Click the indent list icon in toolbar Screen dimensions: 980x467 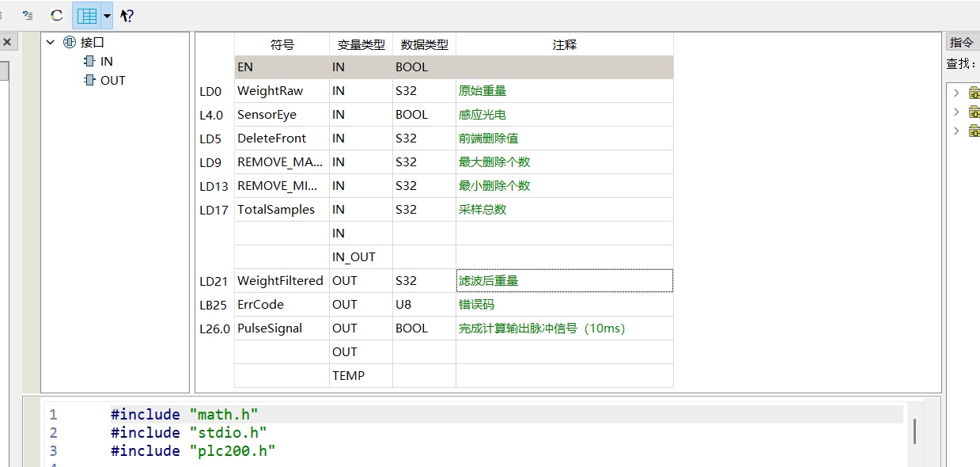point(28,15)
